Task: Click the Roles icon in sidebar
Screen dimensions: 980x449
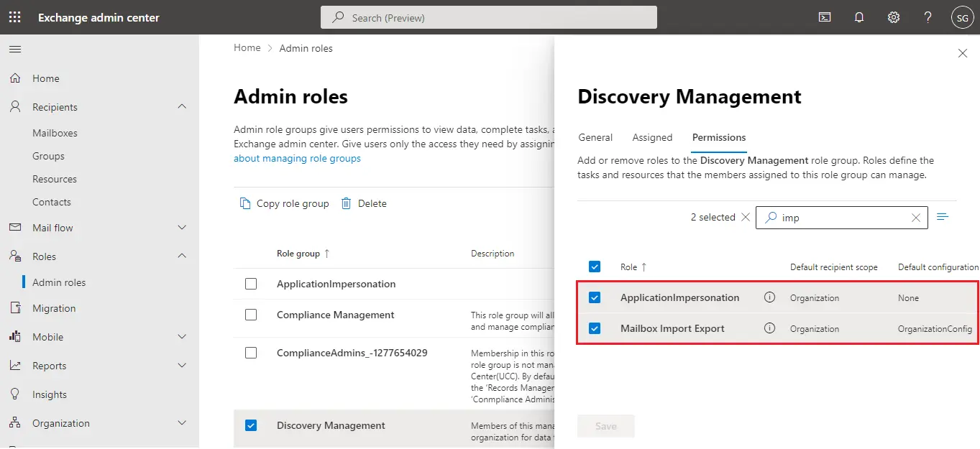Action: pos(15,256)
